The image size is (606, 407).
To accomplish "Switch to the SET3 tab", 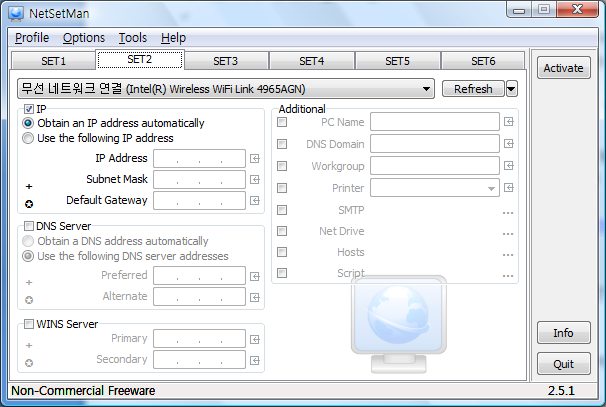I will [x=226, y=61].
